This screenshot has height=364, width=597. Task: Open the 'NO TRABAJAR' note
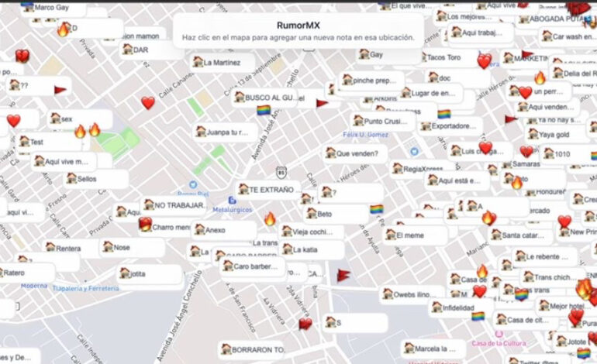coord(174,205)
